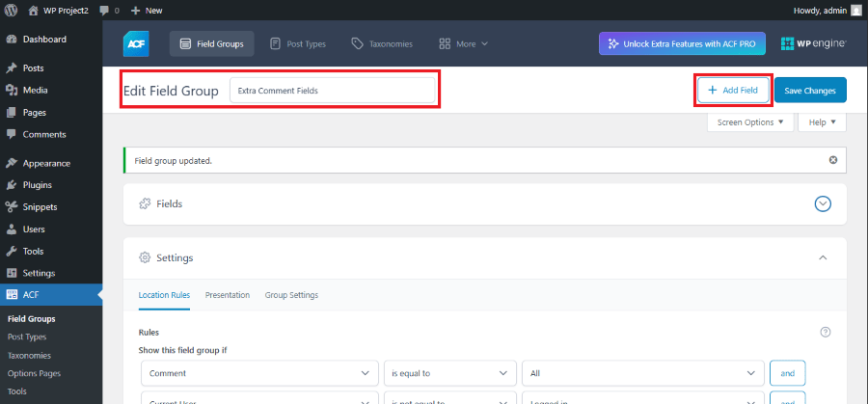Open the More menu in ACF header
868x404 pixels.
463,43
